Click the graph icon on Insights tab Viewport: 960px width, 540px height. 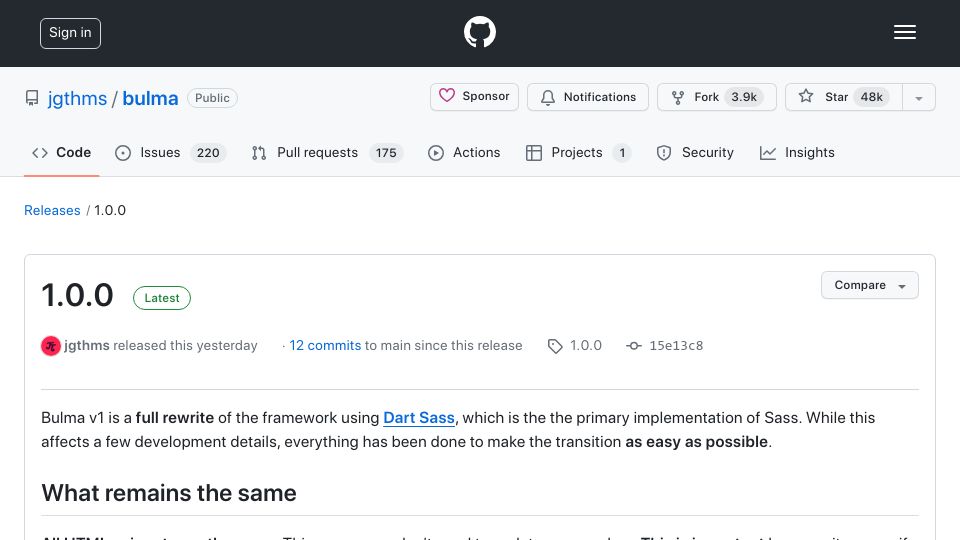[x=768, y=153]
